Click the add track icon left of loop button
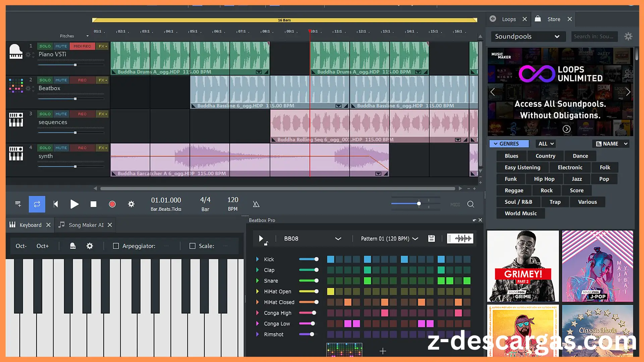Screen dimensions: 644x362 pos(18,204)
